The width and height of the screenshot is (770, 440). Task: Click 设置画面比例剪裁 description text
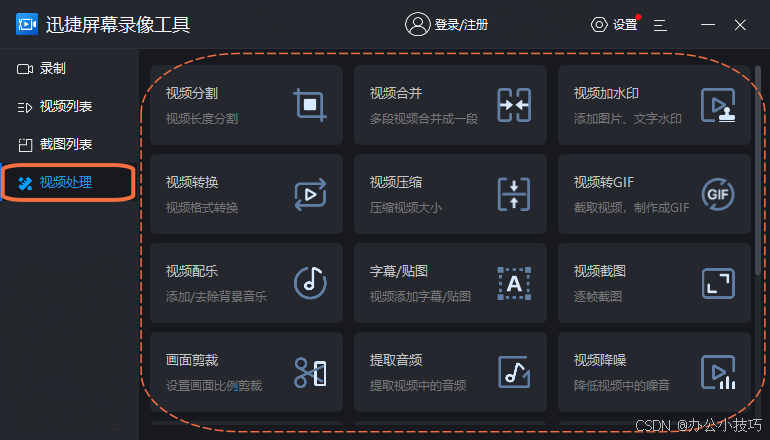(214, 386)
